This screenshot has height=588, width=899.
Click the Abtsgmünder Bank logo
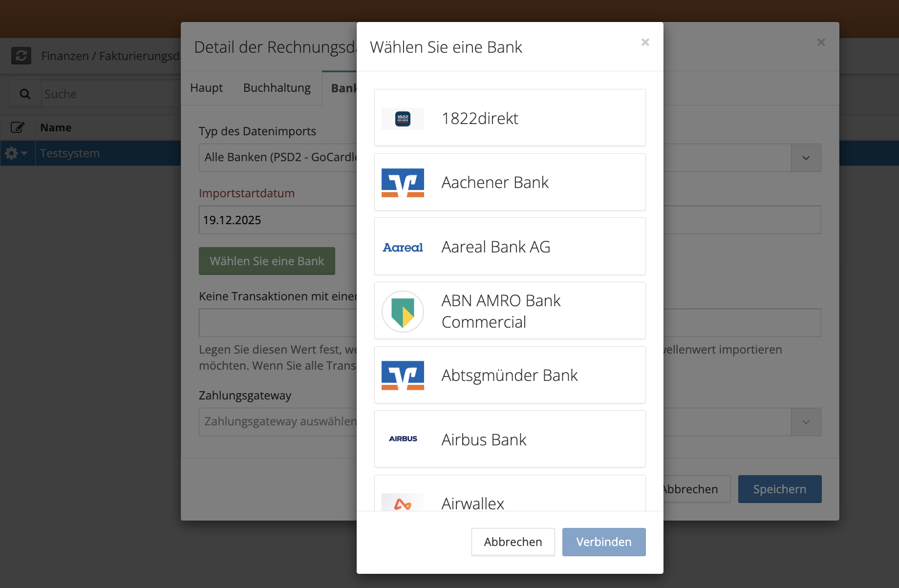tap(403, 376)
